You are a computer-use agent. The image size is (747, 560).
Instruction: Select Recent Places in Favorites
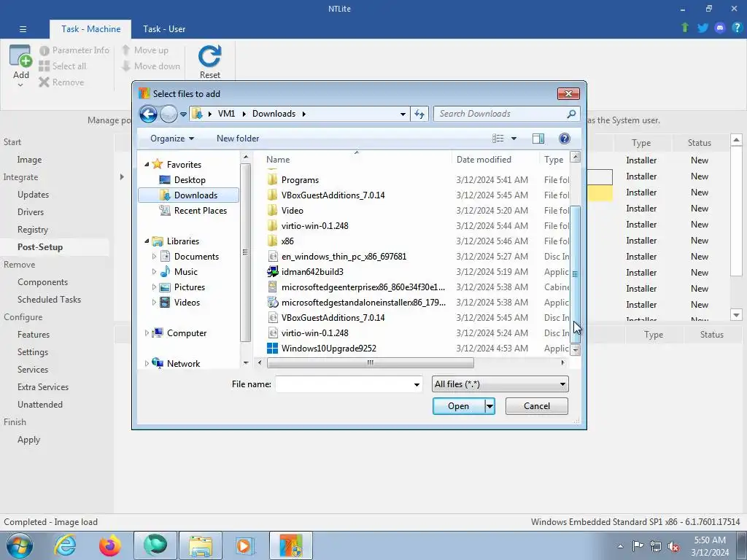pyautogui.click(x=200, y=211)
